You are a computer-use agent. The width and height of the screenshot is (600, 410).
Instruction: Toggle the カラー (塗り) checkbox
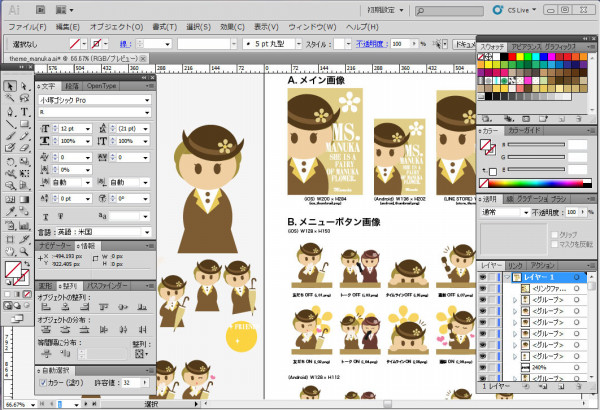click(x=44, y=381)
